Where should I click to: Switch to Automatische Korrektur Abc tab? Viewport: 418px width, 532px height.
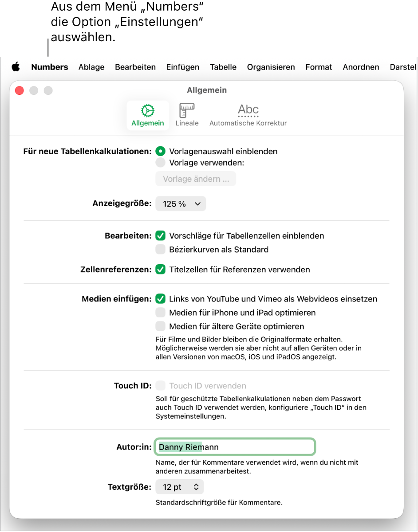248,115
